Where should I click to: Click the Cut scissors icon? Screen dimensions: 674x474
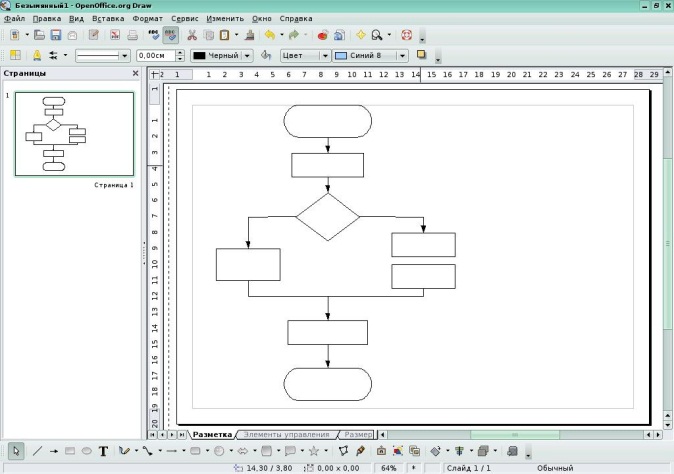point(192,35)
